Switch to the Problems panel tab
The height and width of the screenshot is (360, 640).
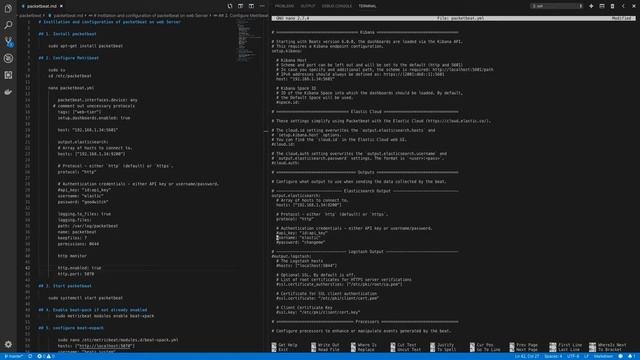click(284, 6)
